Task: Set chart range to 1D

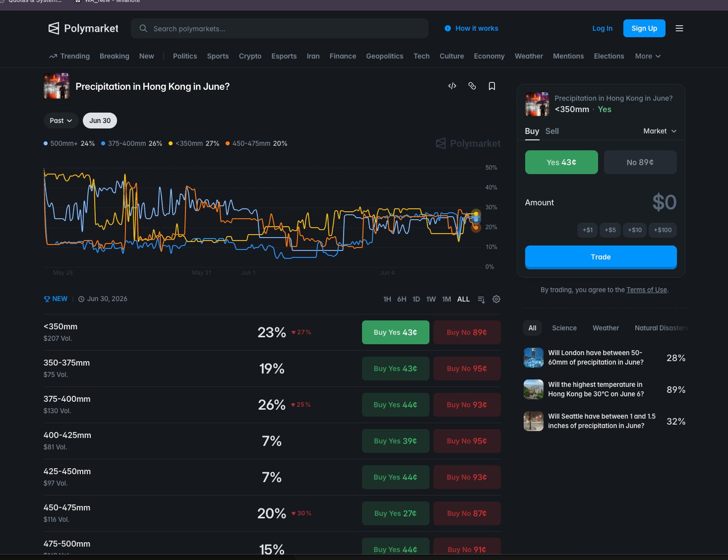Action: (x=416, y=299)
